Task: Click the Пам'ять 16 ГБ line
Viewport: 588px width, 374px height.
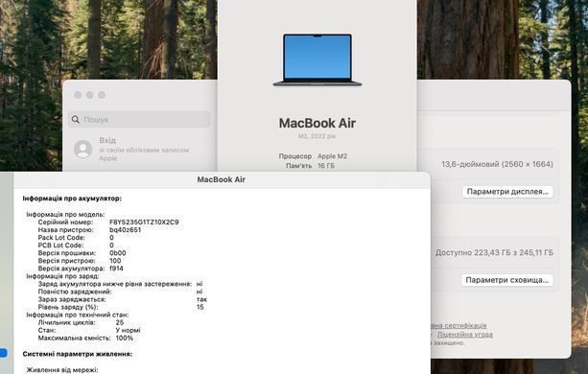Action: (310, 166)
